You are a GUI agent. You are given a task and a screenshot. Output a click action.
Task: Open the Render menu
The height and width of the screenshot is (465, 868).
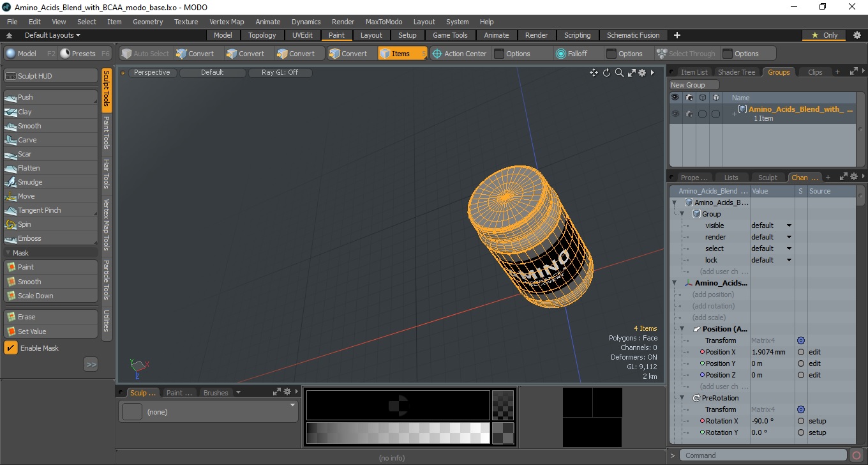pyautogui.click(x=343, y=22)
